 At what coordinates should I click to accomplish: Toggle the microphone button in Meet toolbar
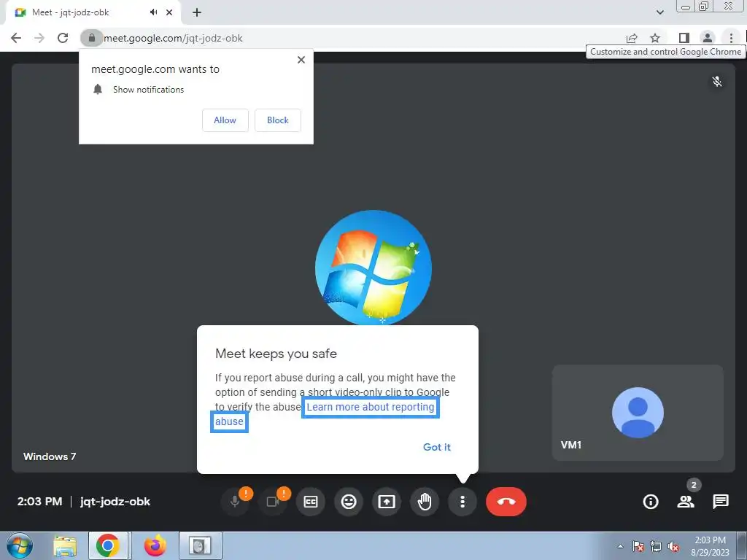[x=235, y=502]
